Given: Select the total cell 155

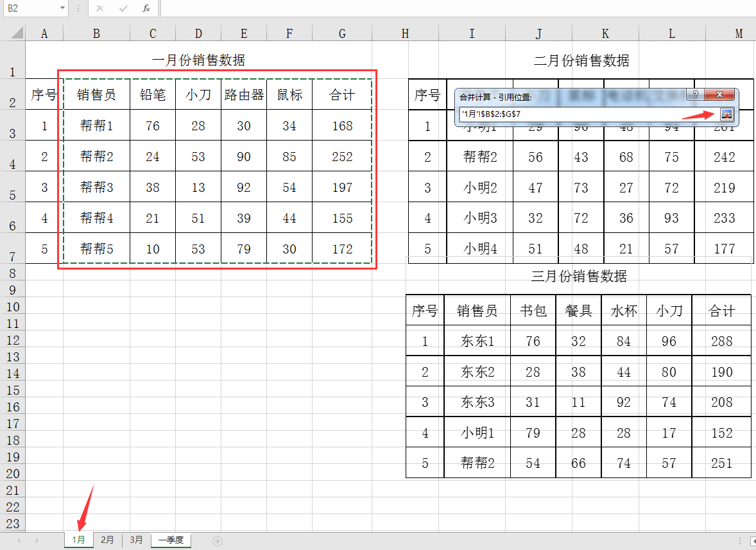Looking at the screenshot, I should coord(342,218).
